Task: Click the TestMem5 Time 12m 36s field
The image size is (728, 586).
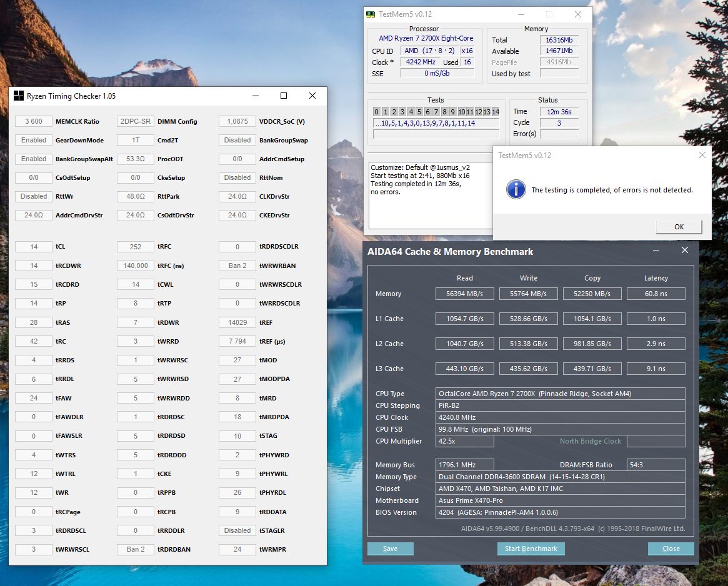Action: 559,112
